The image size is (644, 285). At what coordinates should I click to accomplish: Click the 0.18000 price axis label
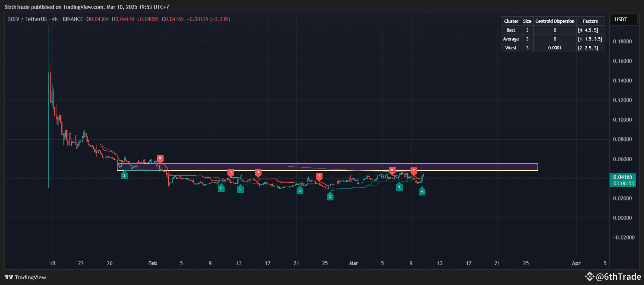pos(622,42)
